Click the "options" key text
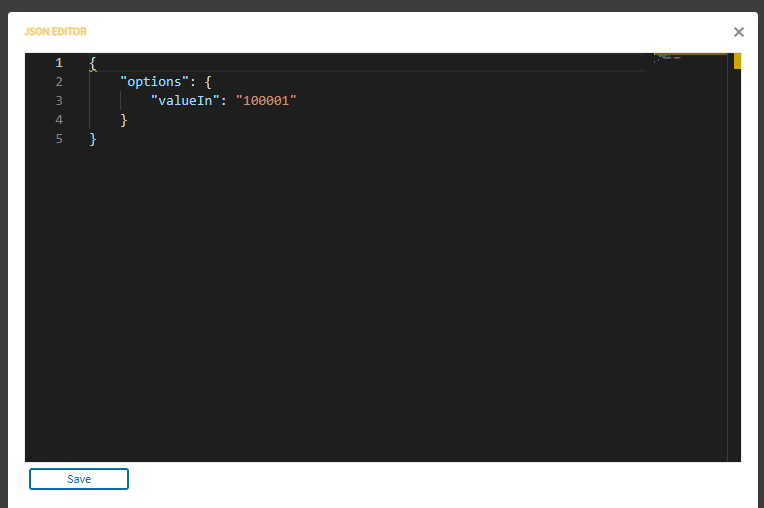Screen dimensions: 764x508 [154, 81]
